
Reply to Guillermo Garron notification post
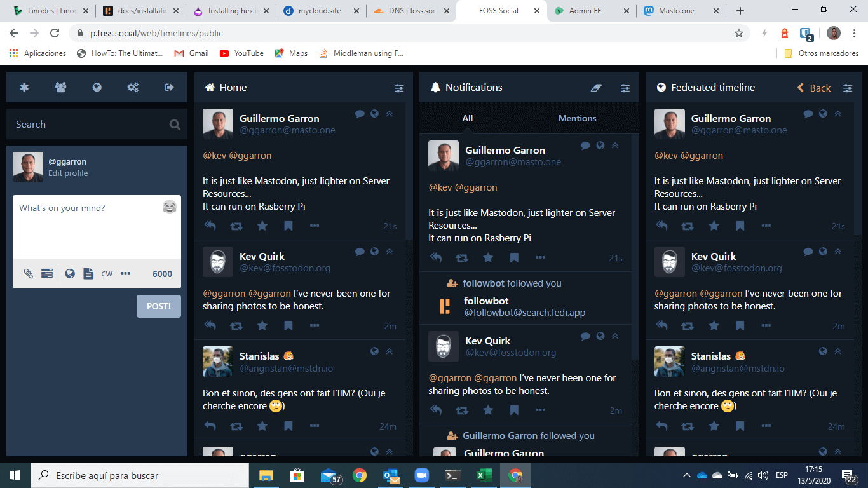point(436,257)
